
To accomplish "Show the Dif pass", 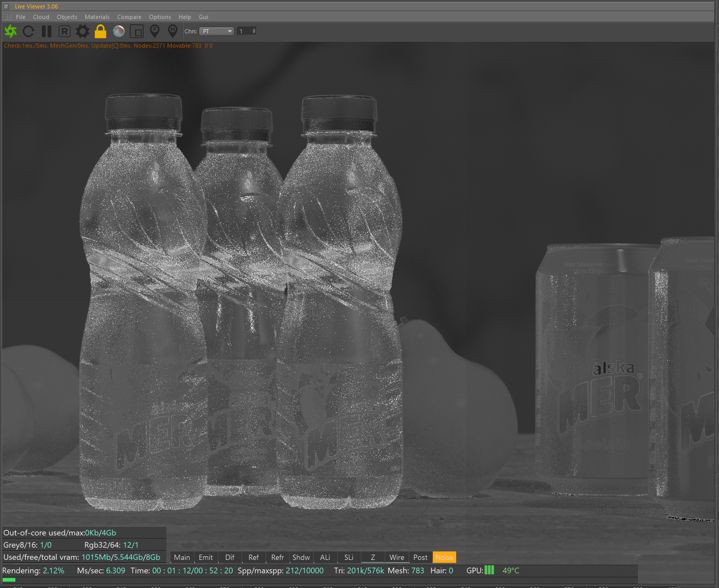I will pyautogui.click(x=229, y=557).
